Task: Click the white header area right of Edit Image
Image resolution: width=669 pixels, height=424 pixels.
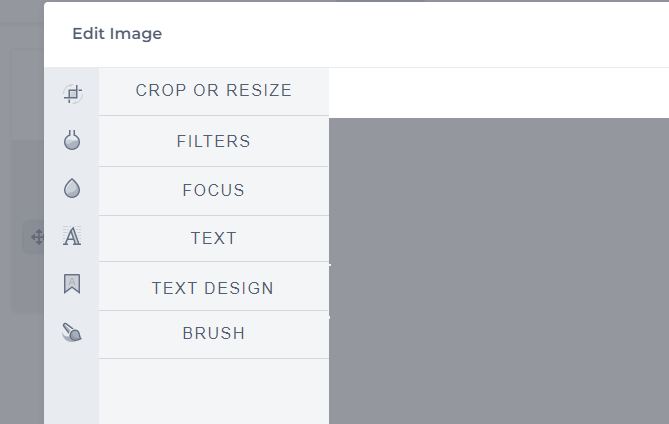Action: pyautogui.click(x=416, y=34)
